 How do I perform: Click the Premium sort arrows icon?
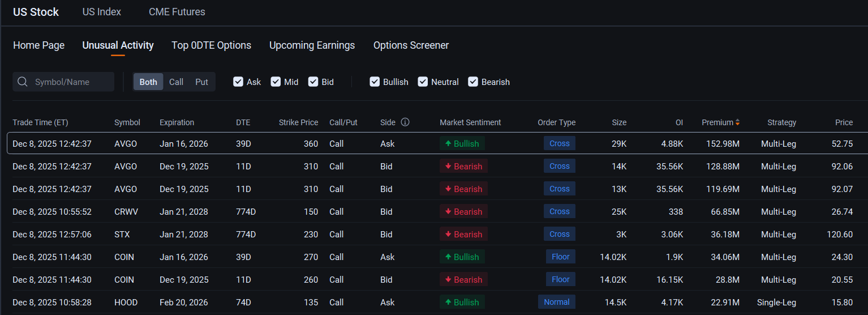(737, 122)
